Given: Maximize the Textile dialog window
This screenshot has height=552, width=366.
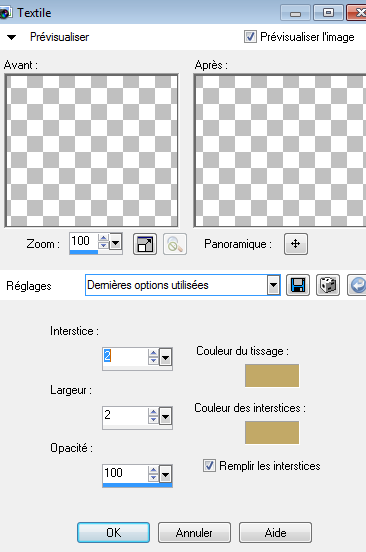Looking at the screenshot, I should coord(328,13).
